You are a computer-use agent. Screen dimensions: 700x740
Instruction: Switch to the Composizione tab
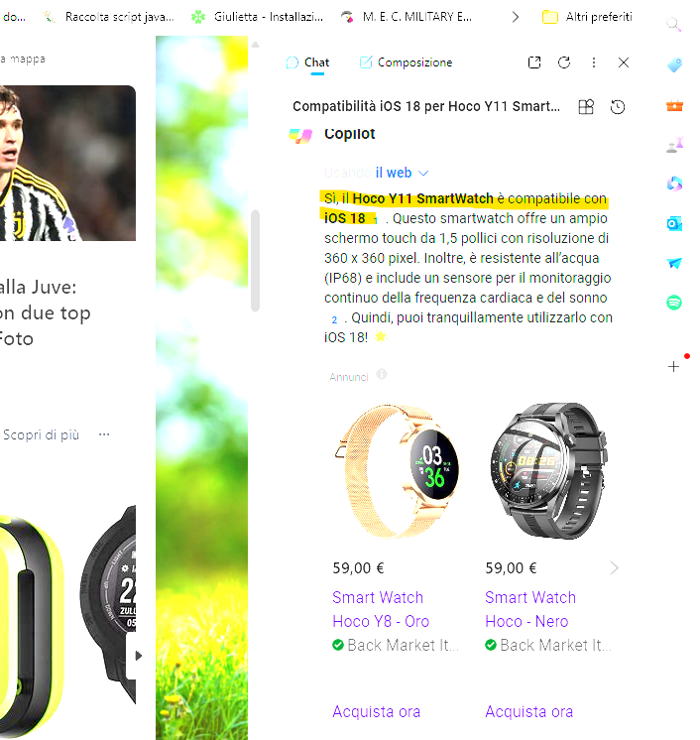(x=407, y=62)
